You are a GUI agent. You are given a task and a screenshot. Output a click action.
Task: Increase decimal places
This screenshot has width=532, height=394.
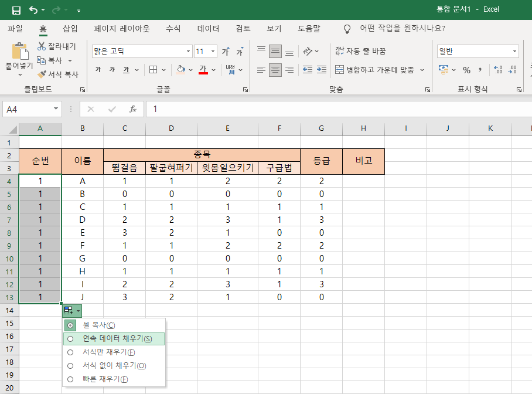click(x=499, y=70)
